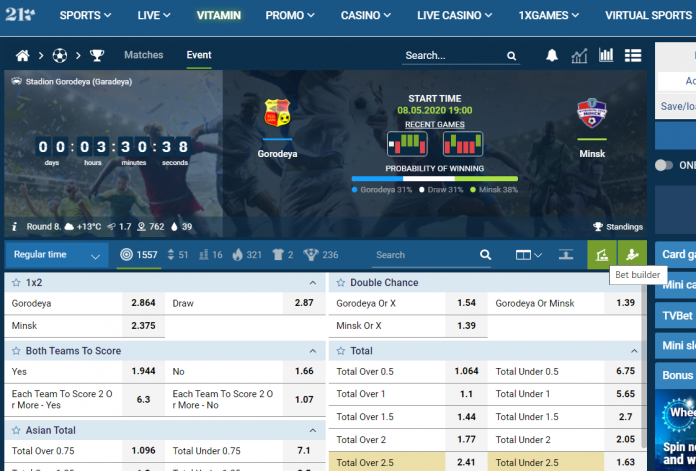The height and width of the screenshot is (471, 696).
Task: Open Gorodeya recent games chart
Action: coord(407,144)
